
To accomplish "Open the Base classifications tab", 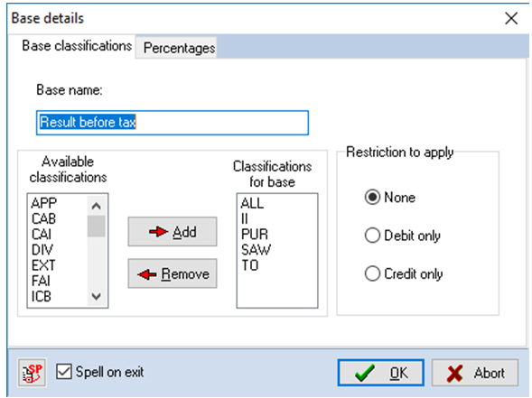I will [x=77, y=46].
